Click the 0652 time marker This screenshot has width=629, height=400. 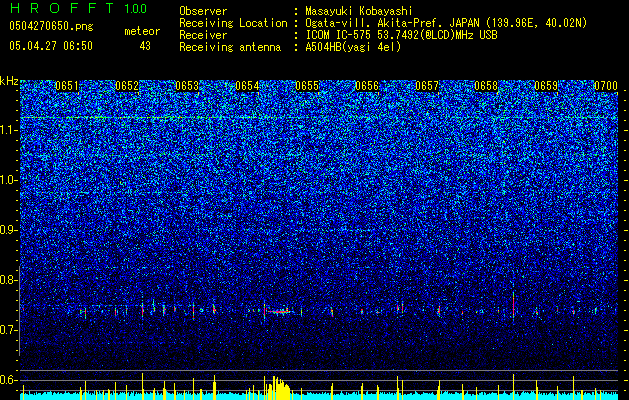coord(127,86)
